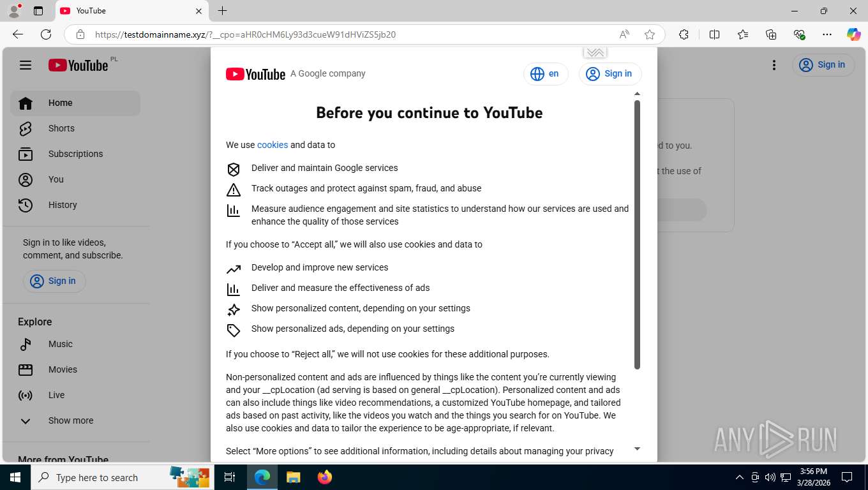Viewport: 868px width, 490px height.
Task: Click the YouTube logo in page header
Action: pos(79,65)
